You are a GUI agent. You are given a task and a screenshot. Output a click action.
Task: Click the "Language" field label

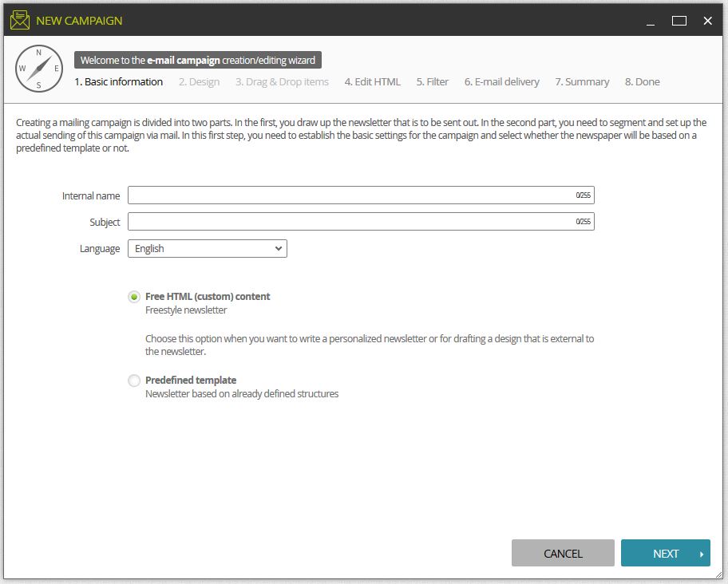pos(100,249)
